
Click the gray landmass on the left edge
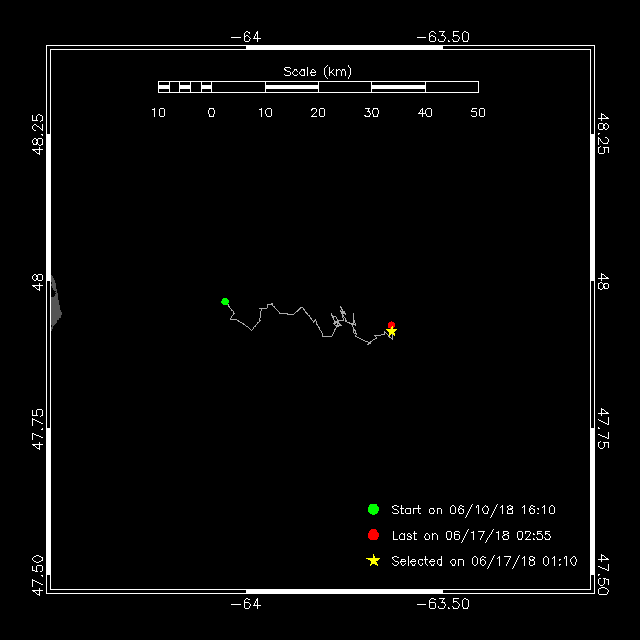56,303
